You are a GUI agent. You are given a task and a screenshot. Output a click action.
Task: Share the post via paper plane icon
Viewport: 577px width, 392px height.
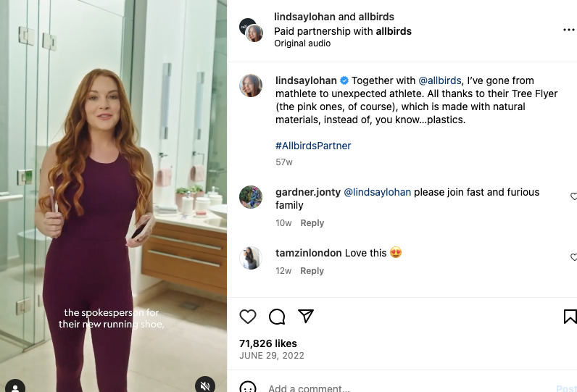coord(306,317)
